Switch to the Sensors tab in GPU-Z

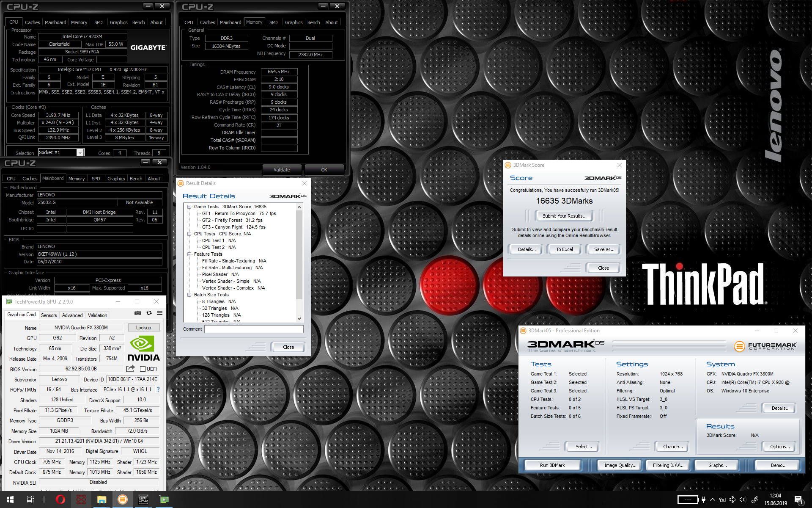coord(49,315)
